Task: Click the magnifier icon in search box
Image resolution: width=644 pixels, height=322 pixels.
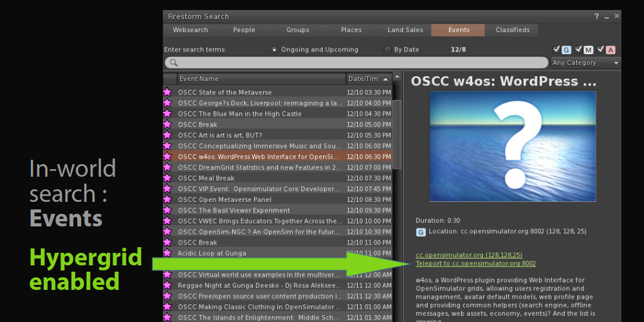Action: [x=174, y=62]
